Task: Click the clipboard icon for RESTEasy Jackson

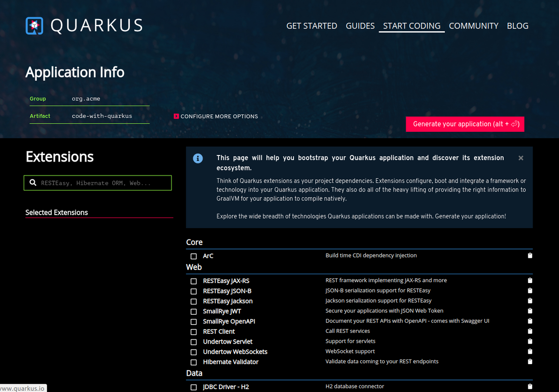Action: click(x=530, y=301)
